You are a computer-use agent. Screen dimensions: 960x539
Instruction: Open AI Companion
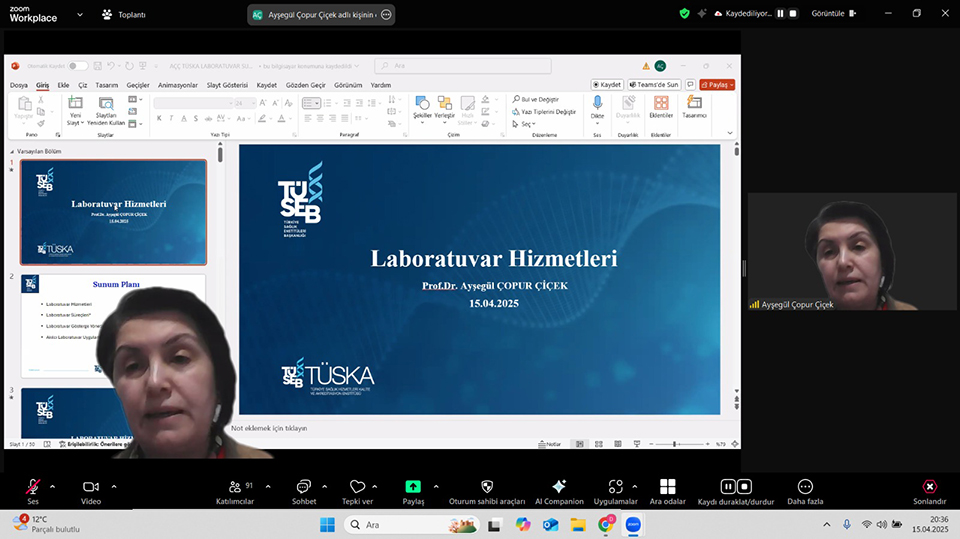(559, 487)
